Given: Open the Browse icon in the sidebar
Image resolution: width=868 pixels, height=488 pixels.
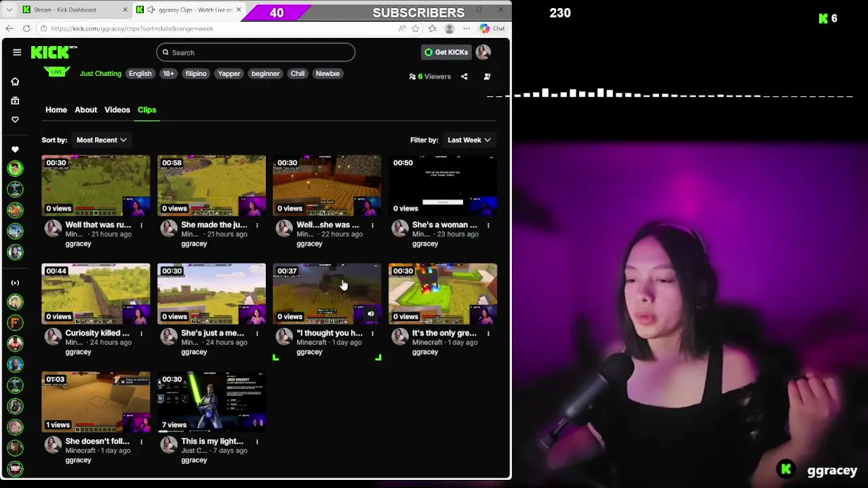Looking at the screenshot, I should click(x=15, y=100).
